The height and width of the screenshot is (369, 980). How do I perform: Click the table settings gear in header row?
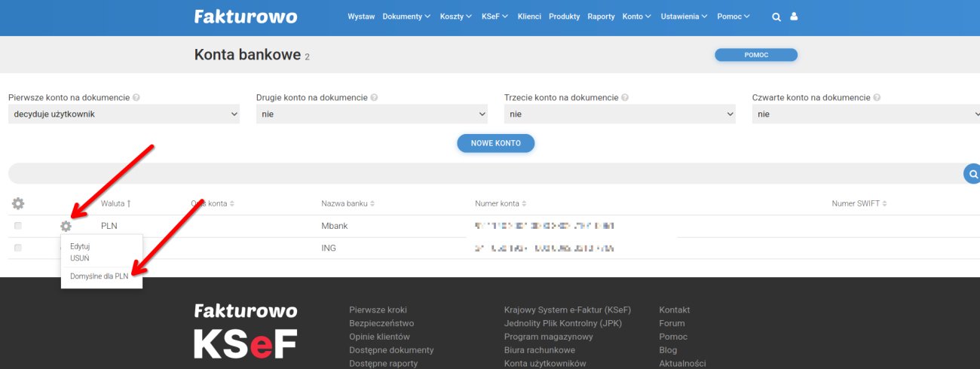(18, 203)
